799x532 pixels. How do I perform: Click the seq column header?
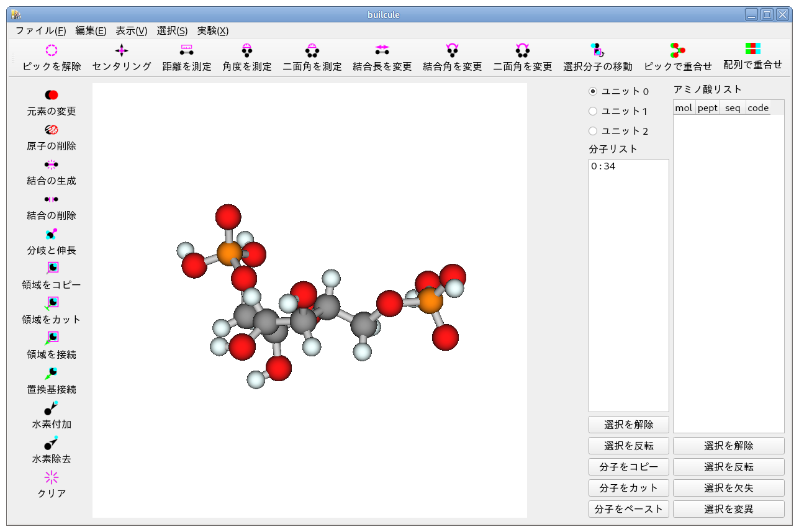point(733,108)
